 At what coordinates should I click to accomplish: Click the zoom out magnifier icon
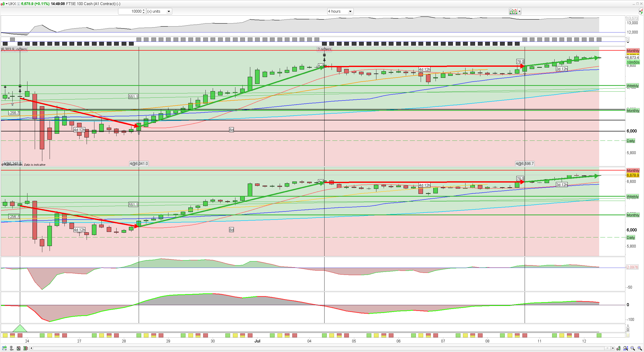(x=633, y=348)
